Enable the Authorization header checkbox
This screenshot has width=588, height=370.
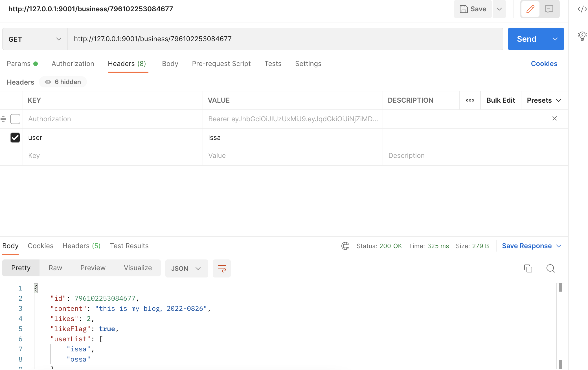coord(15,119)
